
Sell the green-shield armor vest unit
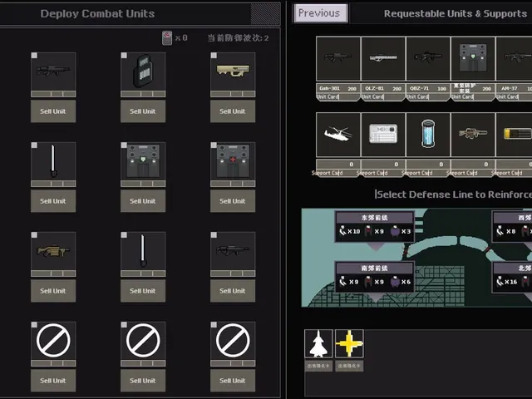click(143, 201)
